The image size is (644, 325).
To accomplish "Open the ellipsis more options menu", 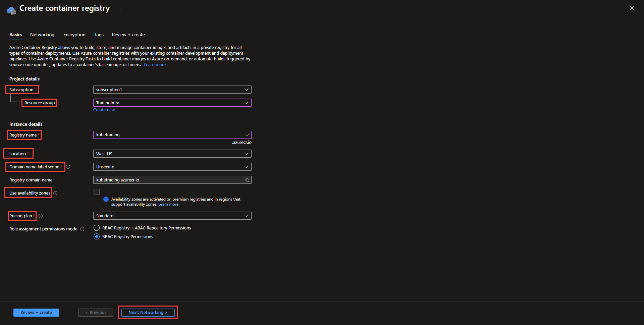I will [x=120, y=8].
